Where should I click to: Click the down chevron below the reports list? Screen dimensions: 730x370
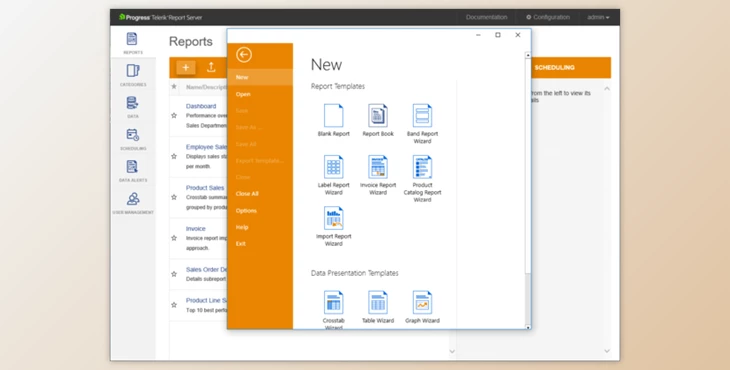point(452,351)
